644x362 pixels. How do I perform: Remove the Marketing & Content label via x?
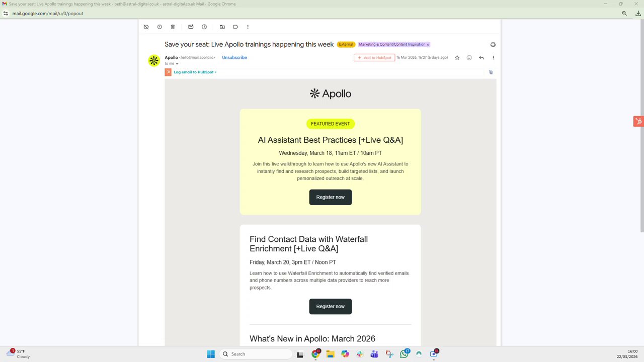pyautogui.click(x=428, y=45)
